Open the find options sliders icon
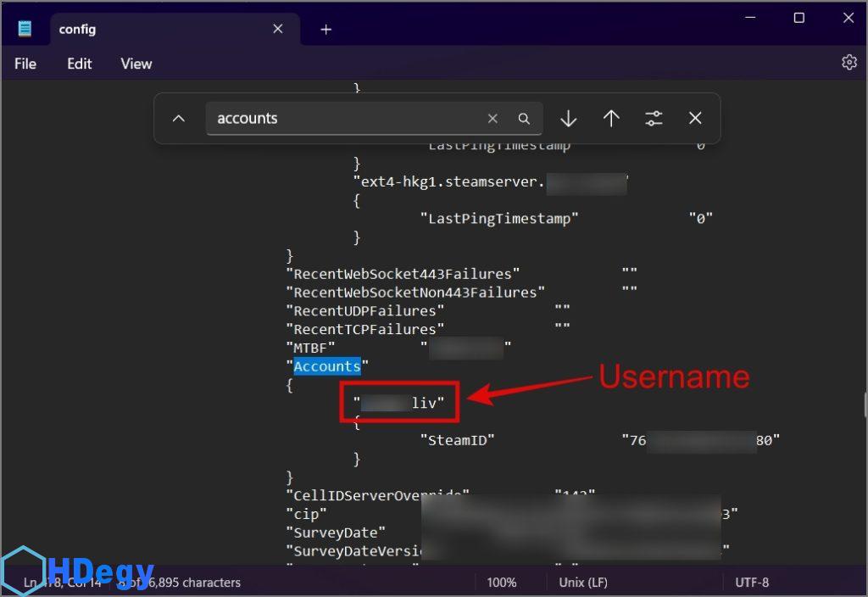This screenshot has width=868, height=597. pyautogui.click(x=654, y=119)
